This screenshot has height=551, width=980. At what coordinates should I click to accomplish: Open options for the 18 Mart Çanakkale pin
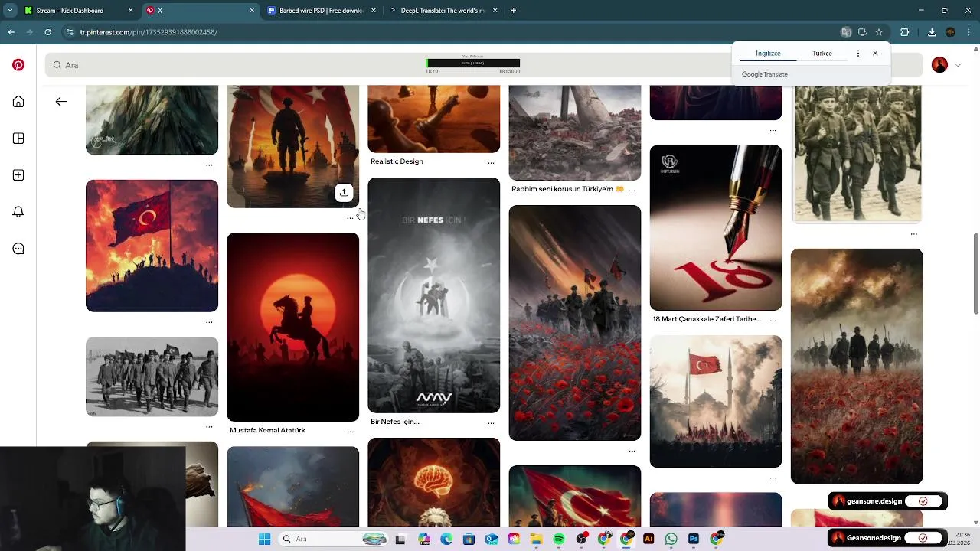tap(773, 319)
